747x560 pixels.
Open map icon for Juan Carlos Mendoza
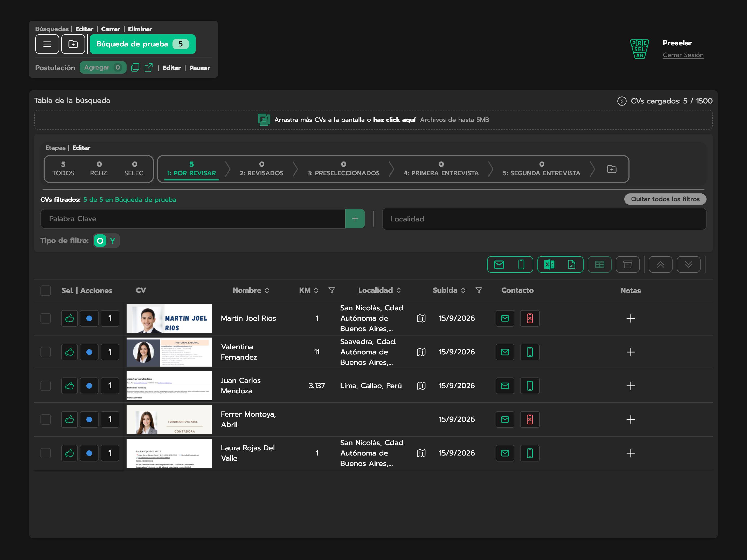(421, 386)
